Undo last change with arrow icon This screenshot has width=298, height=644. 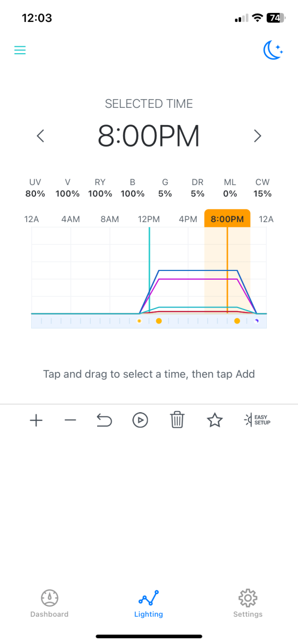[104, 420]
